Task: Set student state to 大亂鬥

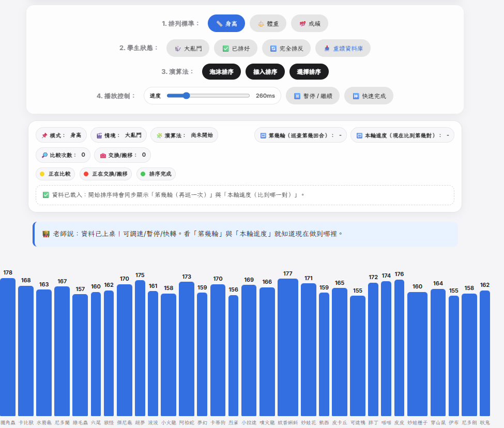Action: click(188, 48)
